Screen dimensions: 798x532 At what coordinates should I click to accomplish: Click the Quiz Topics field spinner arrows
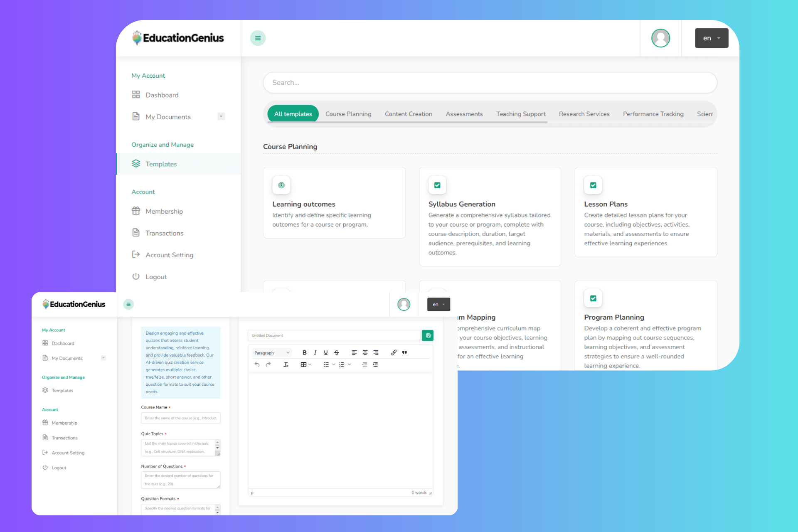click(x=217, y=446)
